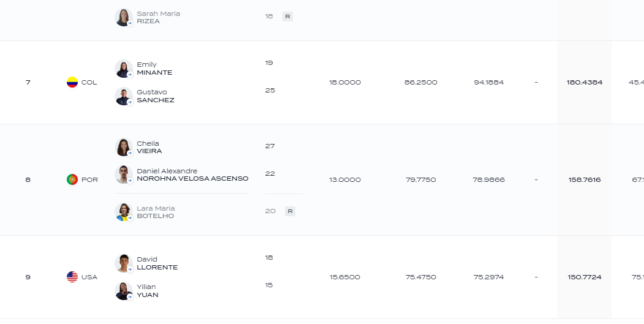Open Emily MINANTE name link
This screenshot has width=644, height=324.
pos(154,69)
